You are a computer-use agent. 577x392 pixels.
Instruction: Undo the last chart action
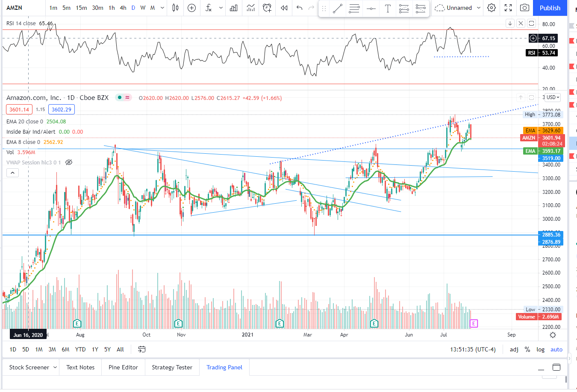click(300, 8)
